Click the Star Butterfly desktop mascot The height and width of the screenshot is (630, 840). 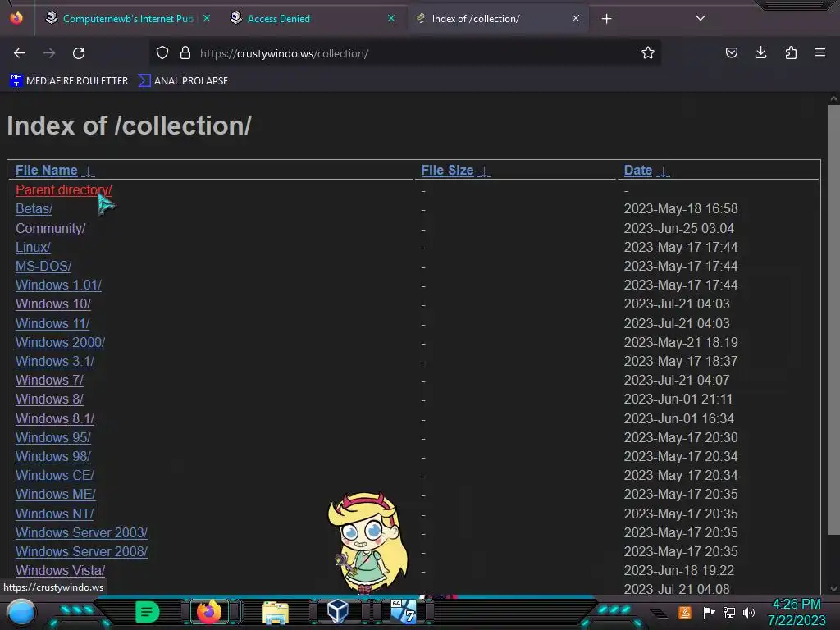click(367, 542)
